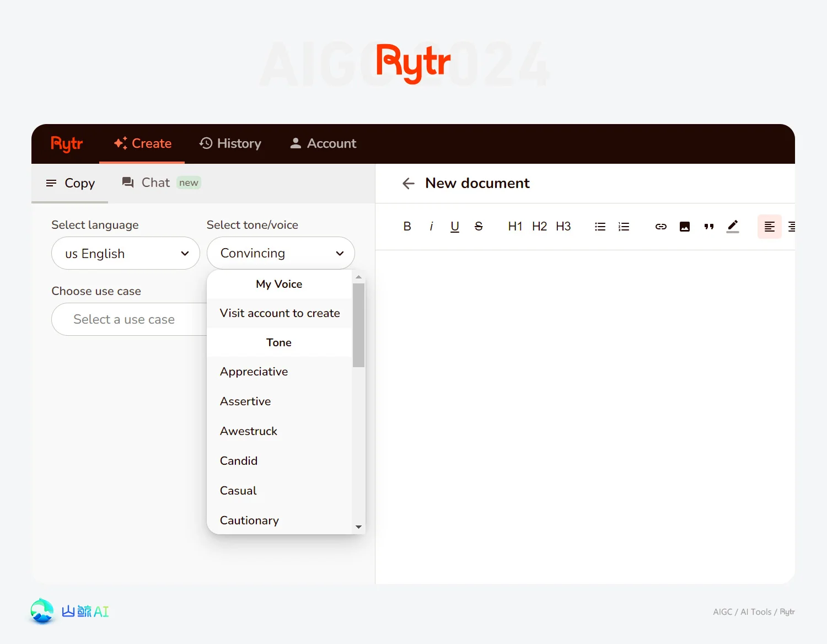Collapse the Convincing tone/voice dropdown
Screen dimensions: 827x644
click(281, 253)
